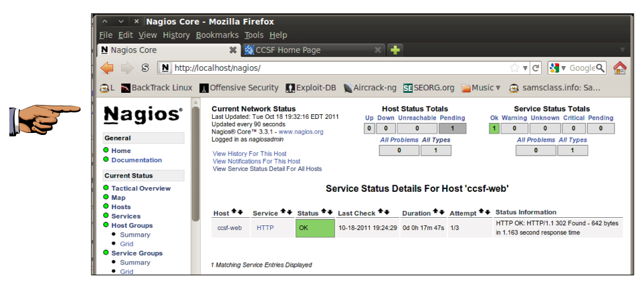The height and width of the screenshot is (286, 644).
Task: Open Firefox home page icon
Action: point(620,68)
